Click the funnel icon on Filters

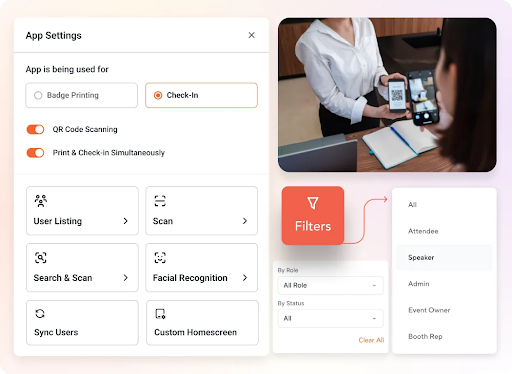pos(313,203)
